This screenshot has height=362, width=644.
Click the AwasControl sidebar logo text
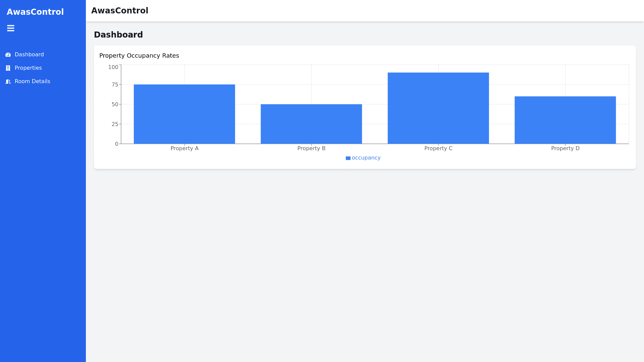click(x=35, y=12)
